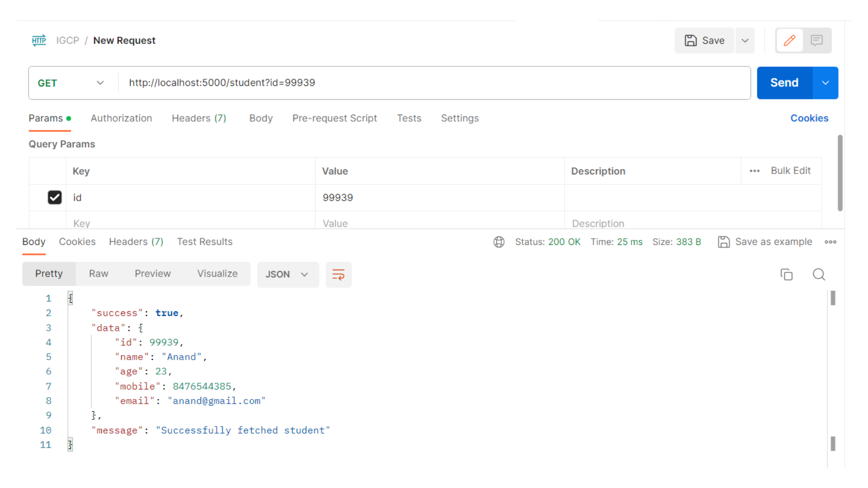Click the Cookies link
This screenshot has height=488, width=868.
[810, 118]
